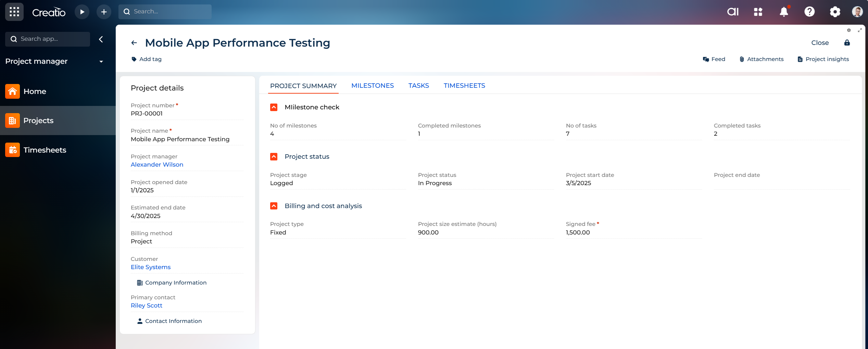Click the Signed fee 1,500.00 field
Viewport: 868px width, 349px height.
point(634,232)
